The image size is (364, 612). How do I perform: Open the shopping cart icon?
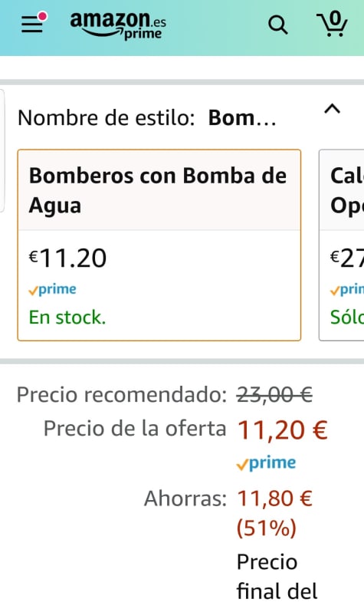pos(332,25)
